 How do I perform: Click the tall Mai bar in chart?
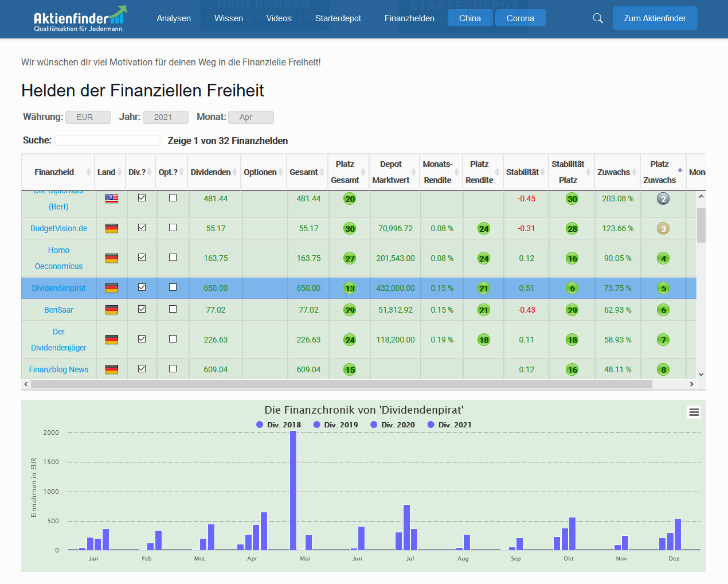[x=293, y=490]
